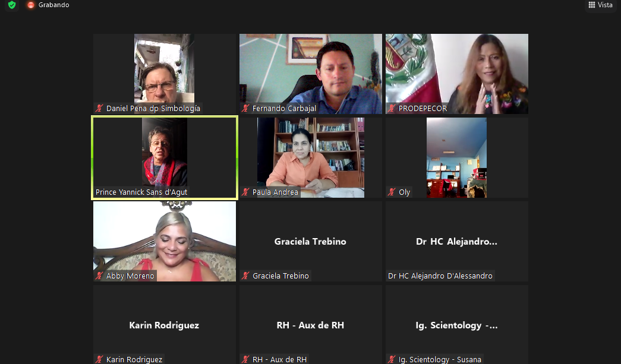
Task: Select the PRODEPECOR participant video
Action: pos(456,74)
